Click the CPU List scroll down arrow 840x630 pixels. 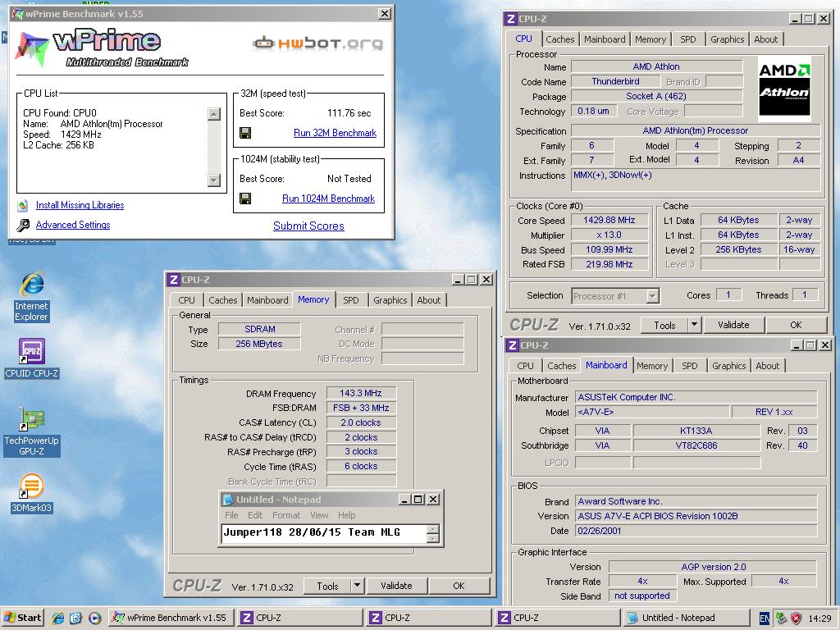pyautogui.click(x=214, y=180)
